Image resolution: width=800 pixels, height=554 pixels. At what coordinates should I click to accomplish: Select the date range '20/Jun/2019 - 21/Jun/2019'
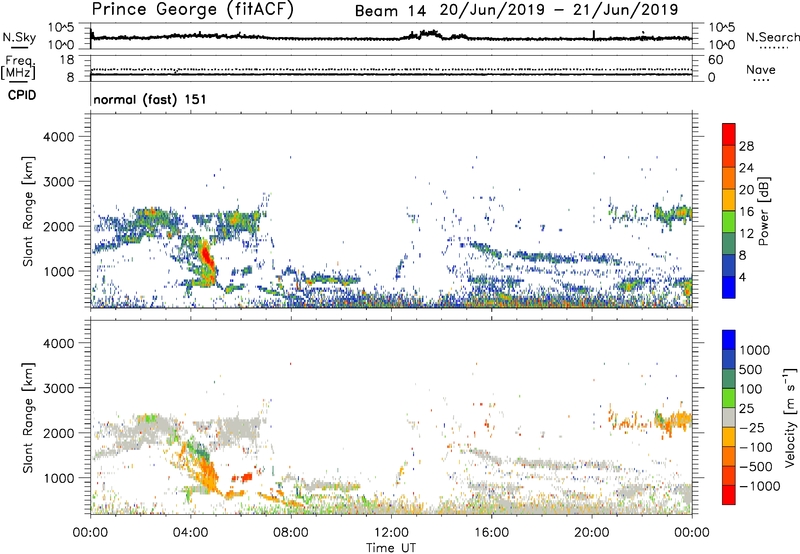(x=559, y=10)
